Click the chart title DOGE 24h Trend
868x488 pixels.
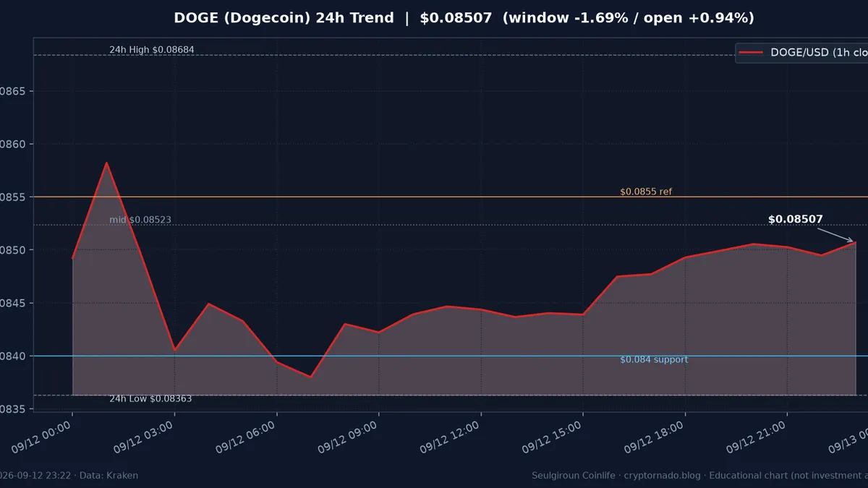coord(464,17)
